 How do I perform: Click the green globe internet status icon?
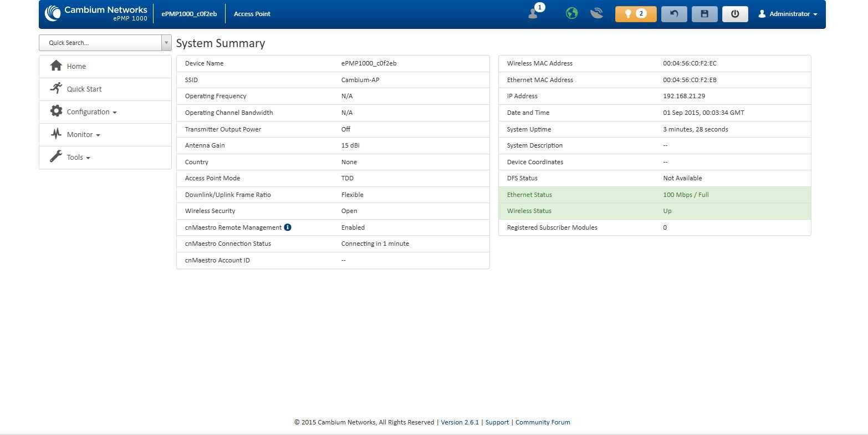coord(571,13)
